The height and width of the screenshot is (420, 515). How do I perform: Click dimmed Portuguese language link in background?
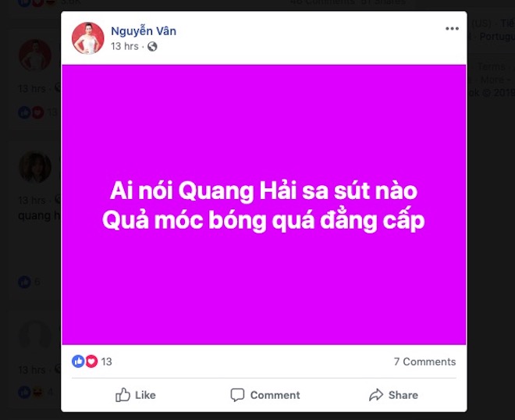[x=496, y=36]
